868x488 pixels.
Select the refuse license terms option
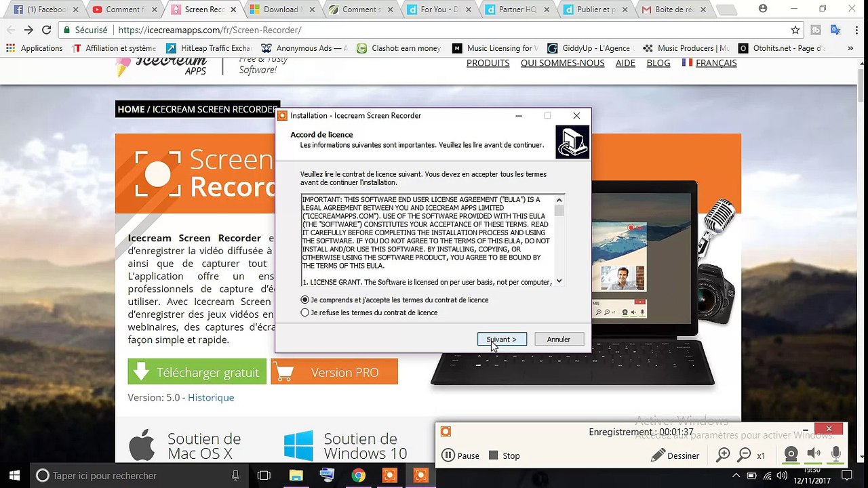click(304, 312)
